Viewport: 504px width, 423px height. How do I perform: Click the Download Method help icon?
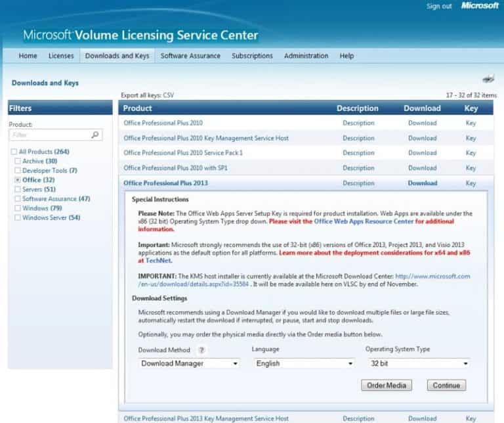click(201, 350)
